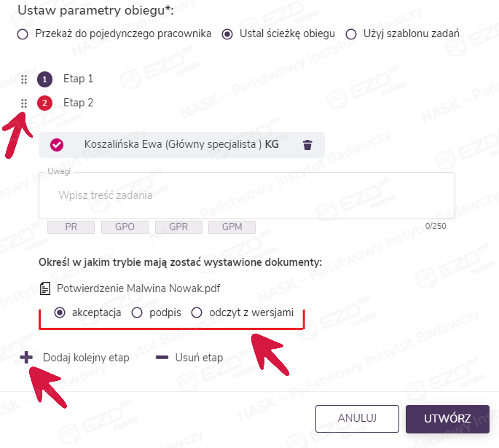Click the document icon beside Potwierdzenie Malwina Nowak.pdf
Viewport: 499px width, 448px height.
46,288
